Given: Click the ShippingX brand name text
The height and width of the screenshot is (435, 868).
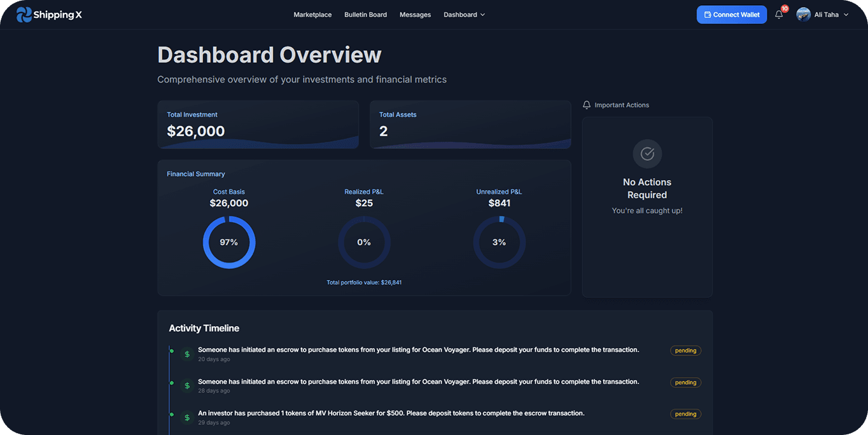Looking at the screenshot, I should [58, 15].
